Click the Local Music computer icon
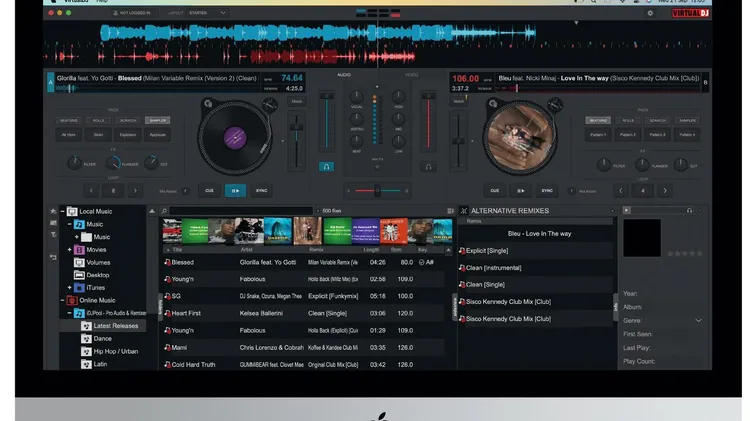Image resolution: width=750 pixels, height=421 pixels. coord(72,211)
